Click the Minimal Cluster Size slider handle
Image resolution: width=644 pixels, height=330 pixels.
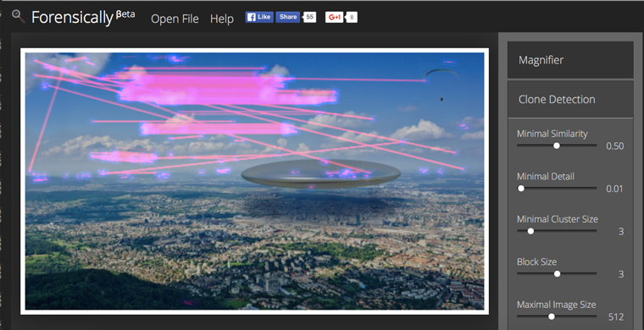point(530,231)
